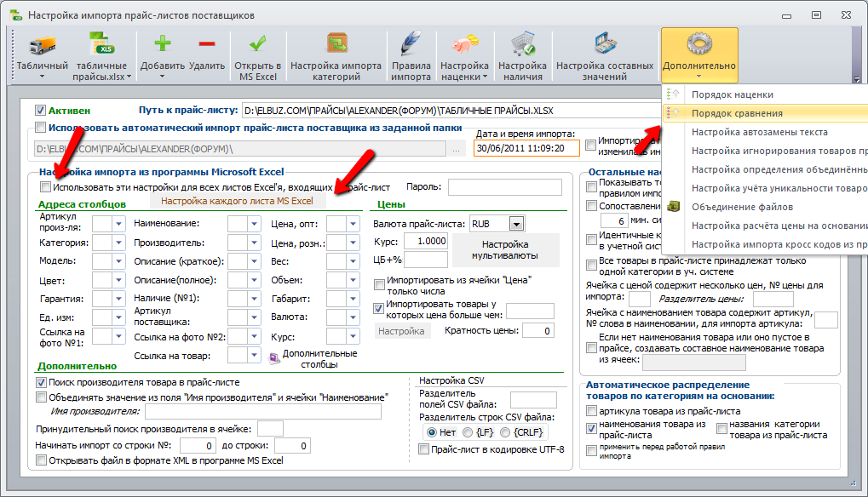Screen dimensions: 868x497
Task: Select Настройка автозамены текста menu item
Action: tap(765, 132)
